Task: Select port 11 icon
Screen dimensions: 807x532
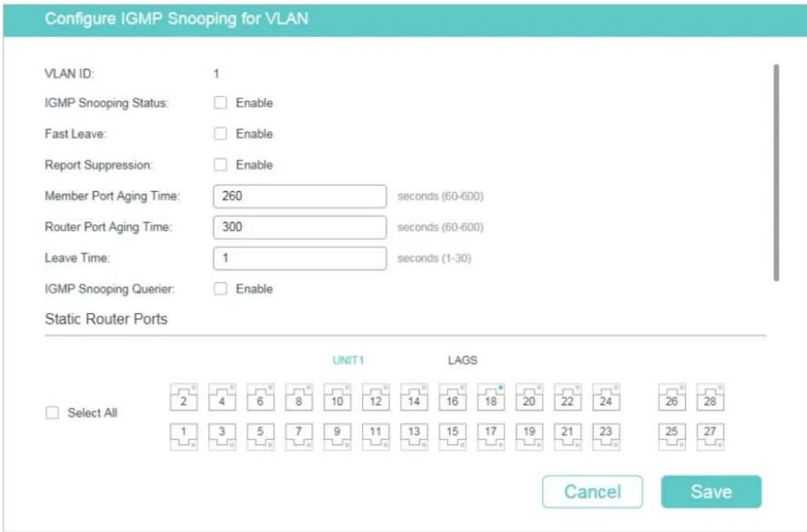Action: (376, 437)
